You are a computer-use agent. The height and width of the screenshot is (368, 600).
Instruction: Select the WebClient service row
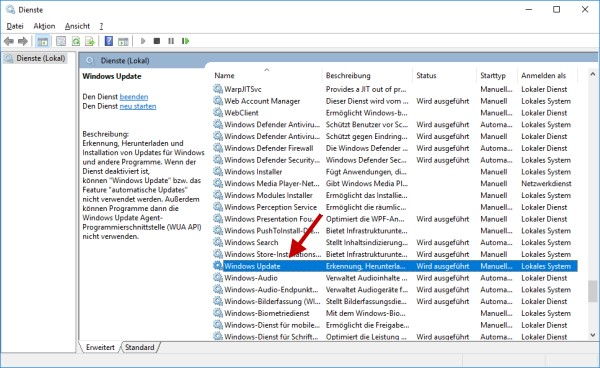[x=395, y=113]
